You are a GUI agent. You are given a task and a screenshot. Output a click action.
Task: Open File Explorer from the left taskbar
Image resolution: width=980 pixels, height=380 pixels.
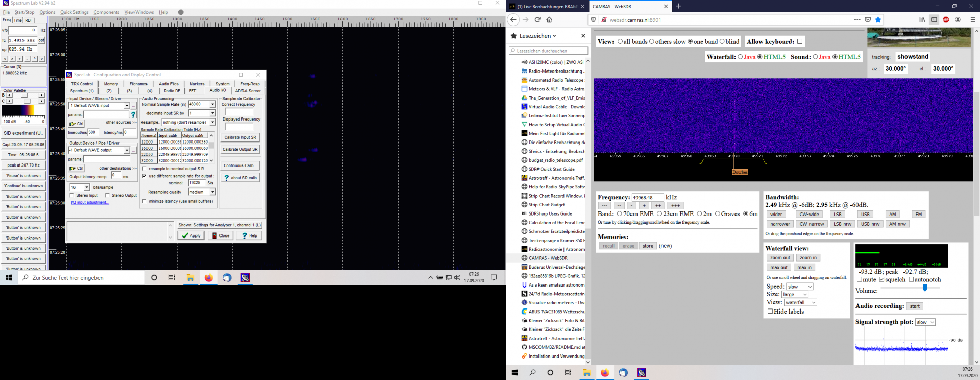[190, 278]
